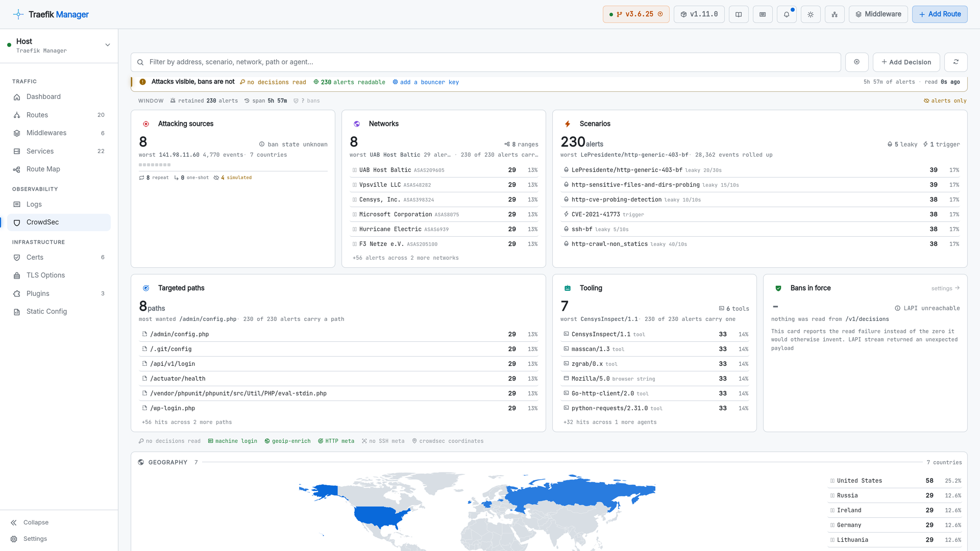Select the python-requests/2.31.0 row
The width and height of the screenshot is (980, 551).
(655, 408)
